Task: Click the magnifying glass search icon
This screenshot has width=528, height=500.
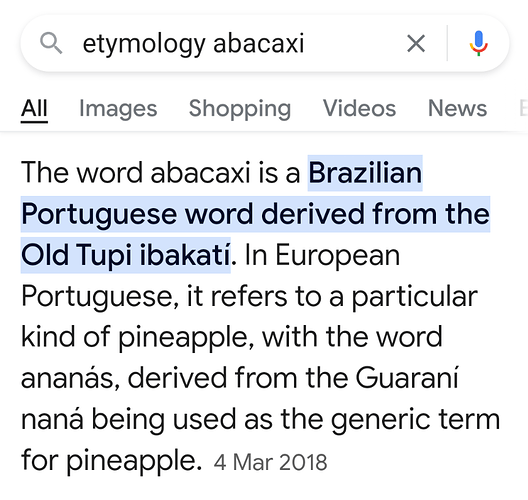Action: 51,43
